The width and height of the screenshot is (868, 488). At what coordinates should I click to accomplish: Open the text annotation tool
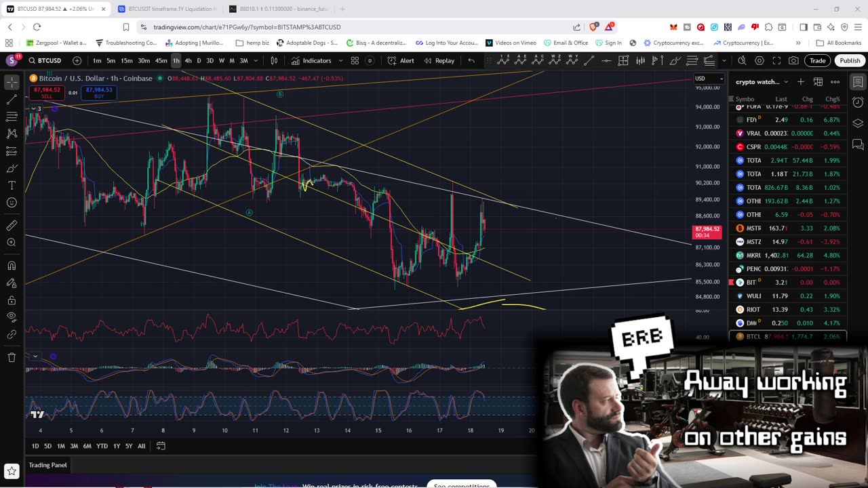click(x=12, y=185)
